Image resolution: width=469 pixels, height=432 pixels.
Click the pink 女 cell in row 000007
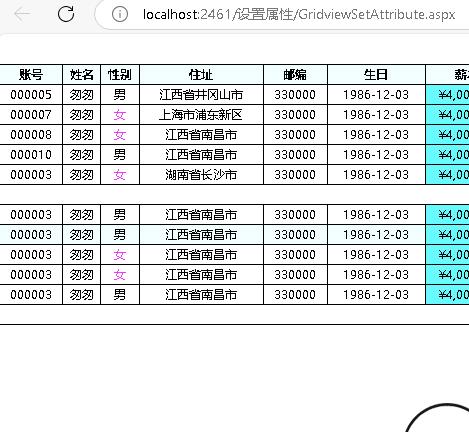[120, 115]
